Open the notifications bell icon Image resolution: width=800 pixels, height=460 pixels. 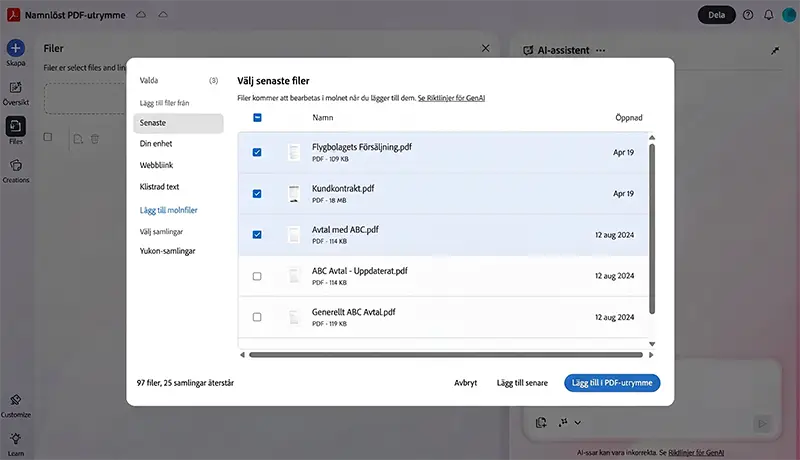coord(768,15)
